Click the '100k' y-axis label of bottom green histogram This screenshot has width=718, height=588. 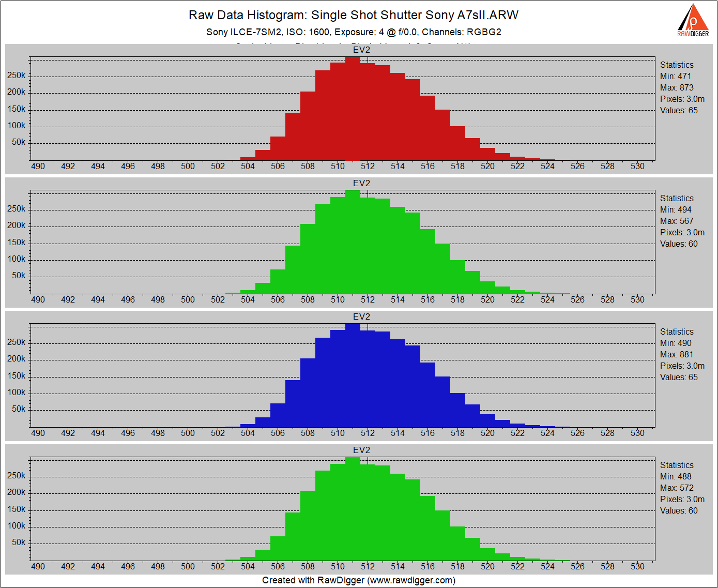pos(16,526)
